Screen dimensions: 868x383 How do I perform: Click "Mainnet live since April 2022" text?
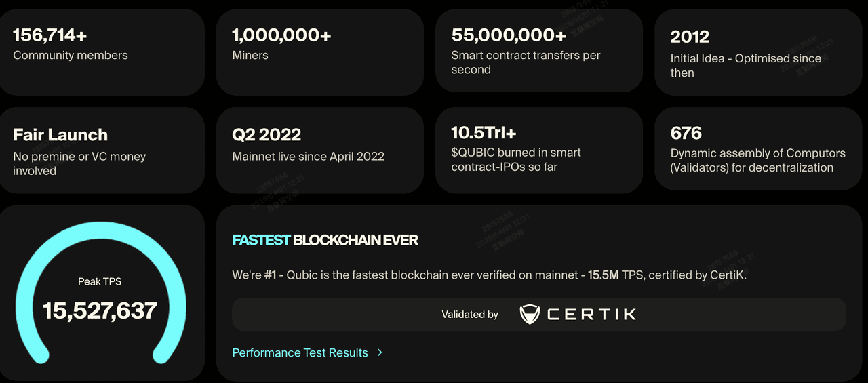[308, 157]
